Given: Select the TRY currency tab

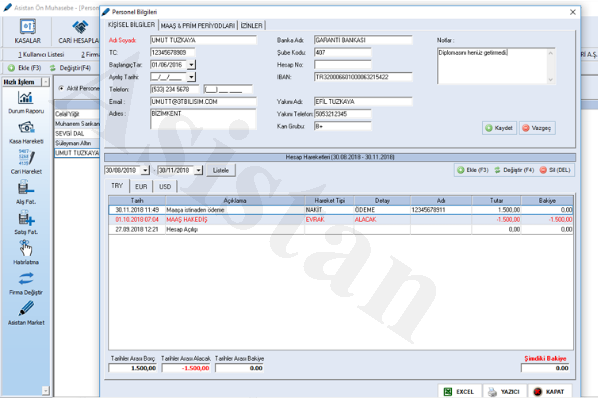Looking at the screenshot, I should coord(117,186).
